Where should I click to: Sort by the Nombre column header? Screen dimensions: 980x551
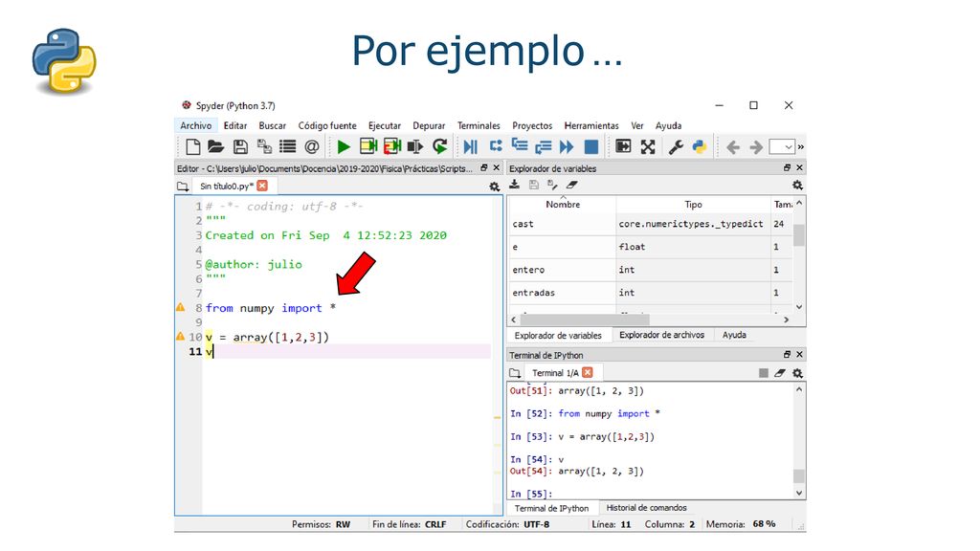[562, 205]
